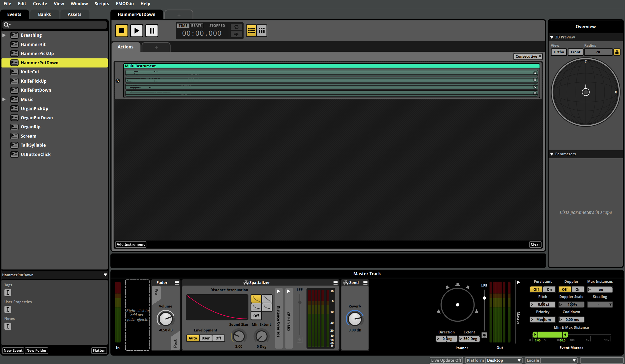The width and height of the screenshot is (625, 364).
Task: Click the Radius lock icon
Action: (x=616, y=52)
